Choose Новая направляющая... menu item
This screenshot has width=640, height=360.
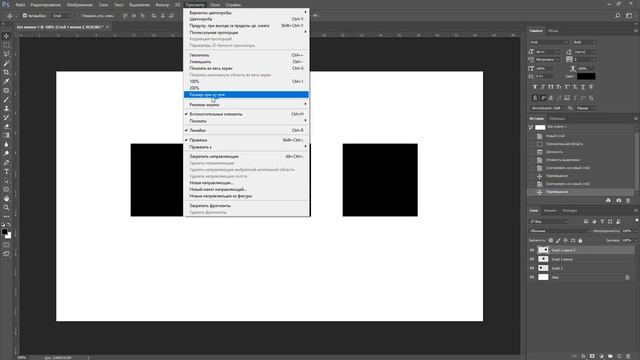[246, 183]
